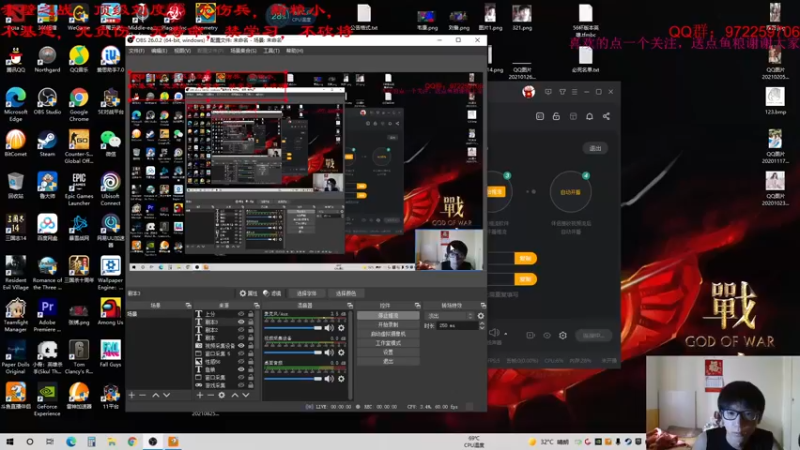Image resolution: width=800 pixels, height=450 pixels.
Task: Open Adobe Premiere desktop icon
Action: [x=47, y=314]
